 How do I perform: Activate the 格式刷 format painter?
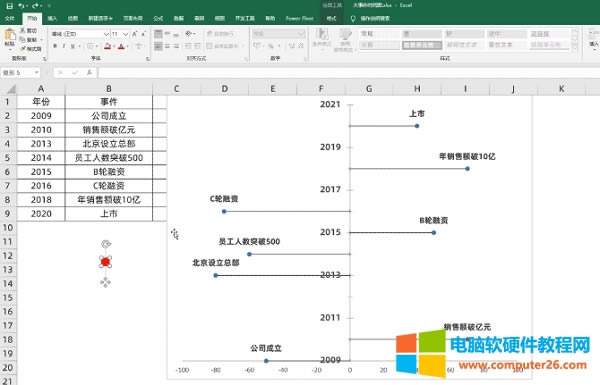[x=31, y=49]
